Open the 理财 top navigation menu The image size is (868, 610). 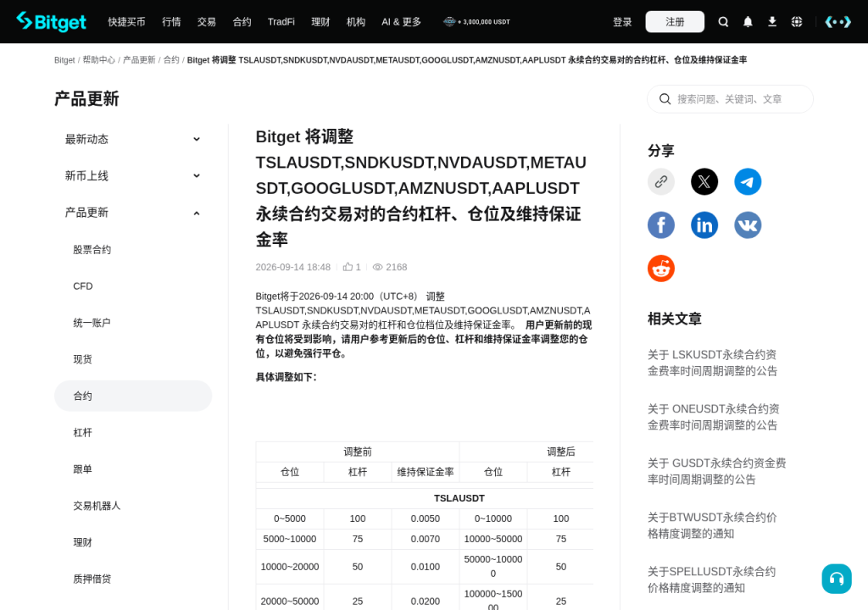pyautogui.click(x=320, y=21)
